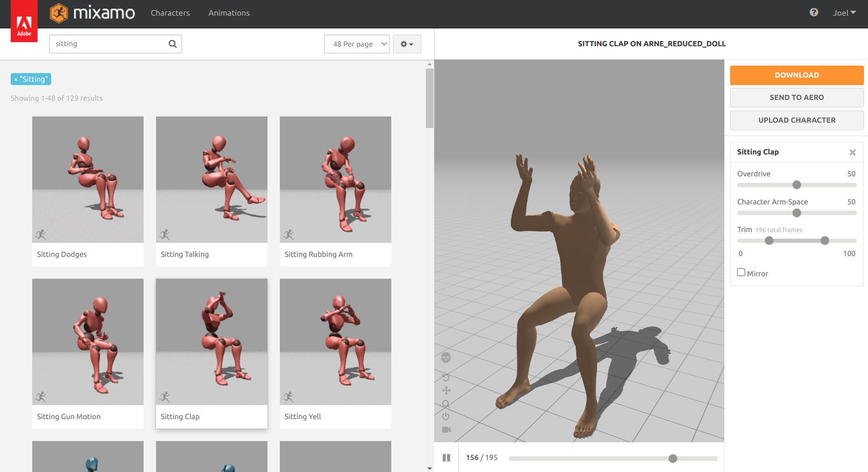868x472 pixels.
Task: Select the Sitting Talking animation thumbnail
Action: [x=212, y=180]
